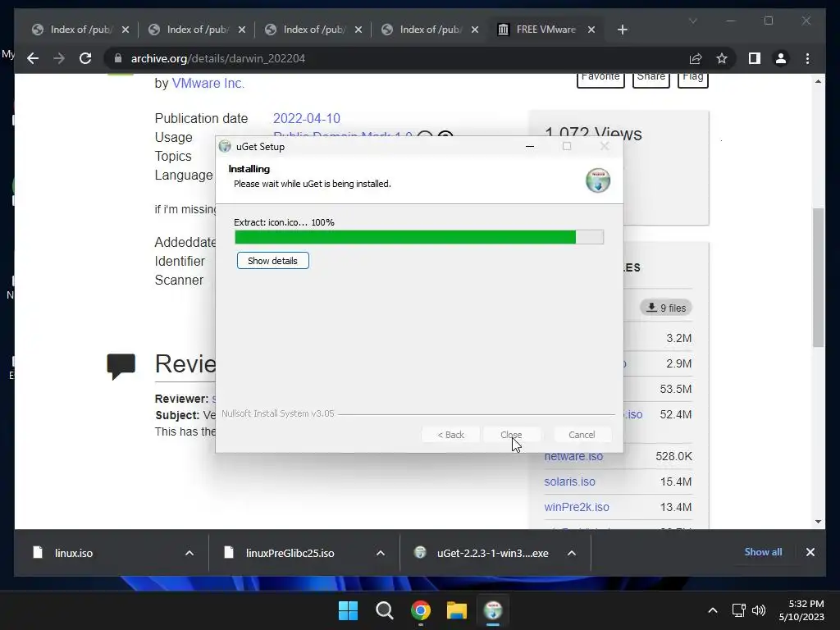Click the Flag button on archive page
The width and height of the screenshot is (840, 630).
pos(692,78)
